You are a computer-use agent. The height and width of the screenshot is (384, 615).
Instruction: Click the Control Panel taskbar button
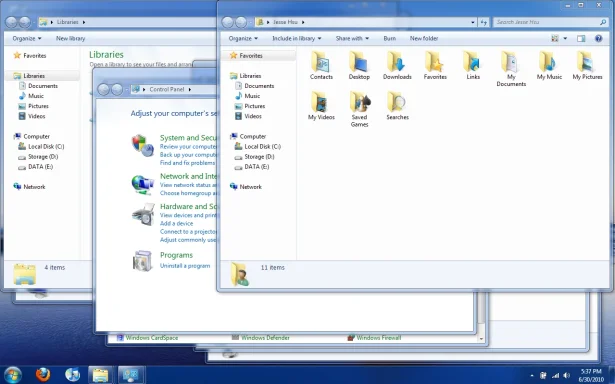(x=131, y=375)
